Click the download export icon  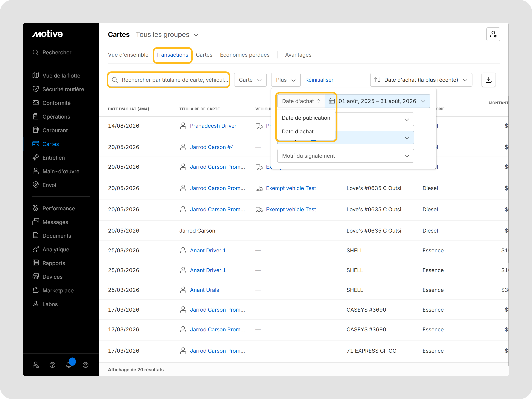coord(488,80)
